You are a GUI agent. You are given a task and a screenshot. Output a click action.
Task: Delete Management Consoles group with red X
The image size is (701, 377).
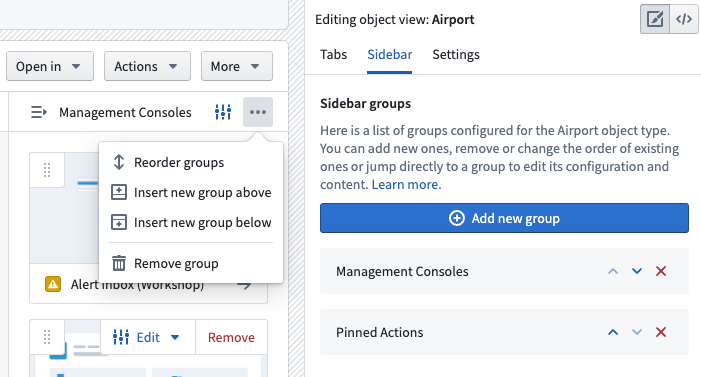point(661,271)
